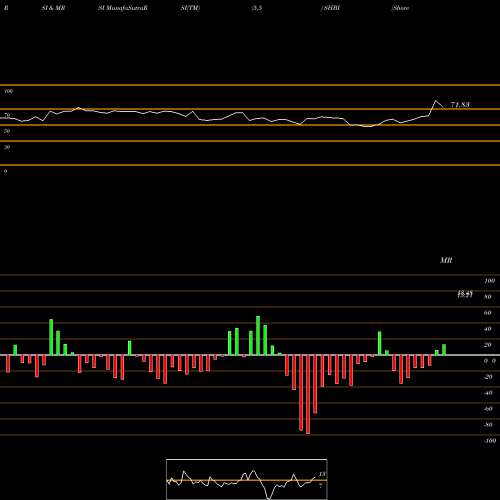The image size is (500, 500).
Task: Click the '(Shore' company name text
Action: [400, 8]
